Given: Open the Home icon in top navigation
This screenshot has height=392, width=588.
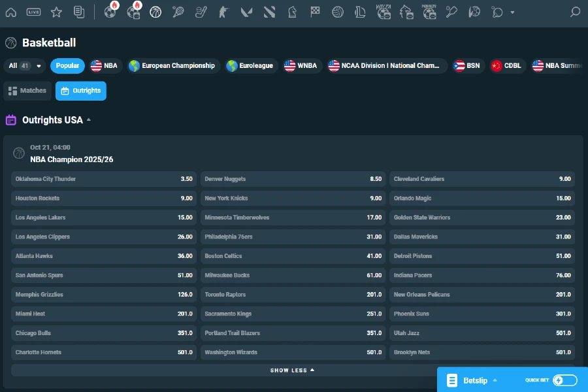Looking at the screenshot, I should [10, 12].
